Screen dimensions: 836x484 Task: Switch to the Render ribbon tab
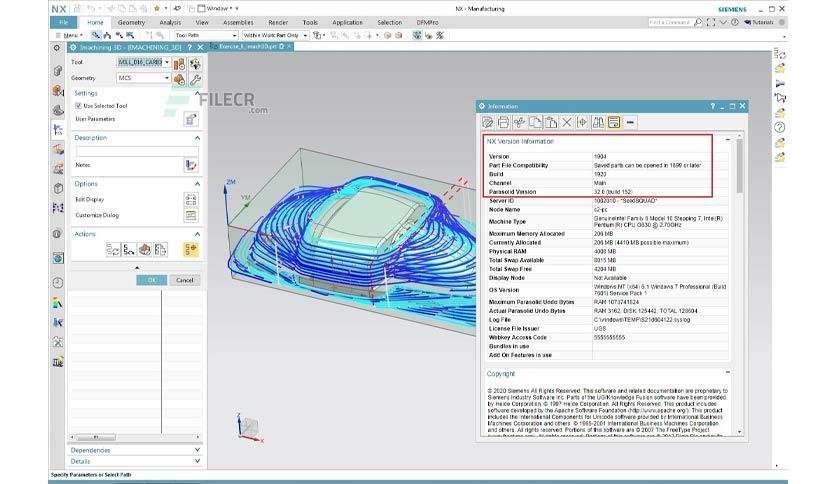278,22
